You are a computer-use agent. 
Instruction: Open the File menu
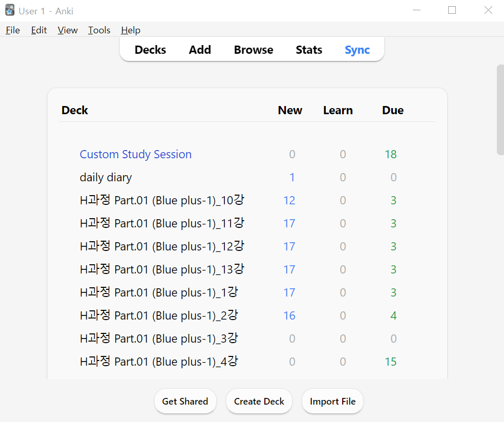pyautogui.click(x=13, y=30)
